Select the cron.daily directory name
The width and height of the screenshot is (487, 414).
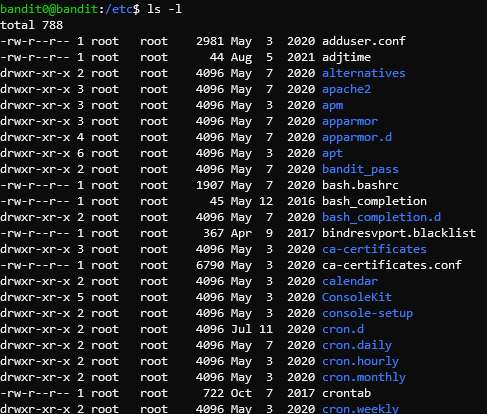(x=357, y=345)
